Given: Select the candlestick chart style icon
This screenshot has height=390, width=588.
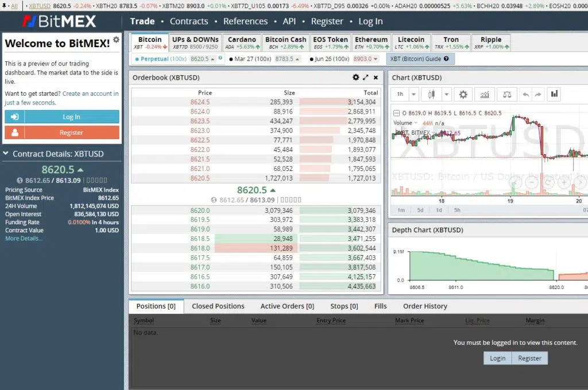Looking at the screenshot, I should pyautogui.click(x=431, y=95).
